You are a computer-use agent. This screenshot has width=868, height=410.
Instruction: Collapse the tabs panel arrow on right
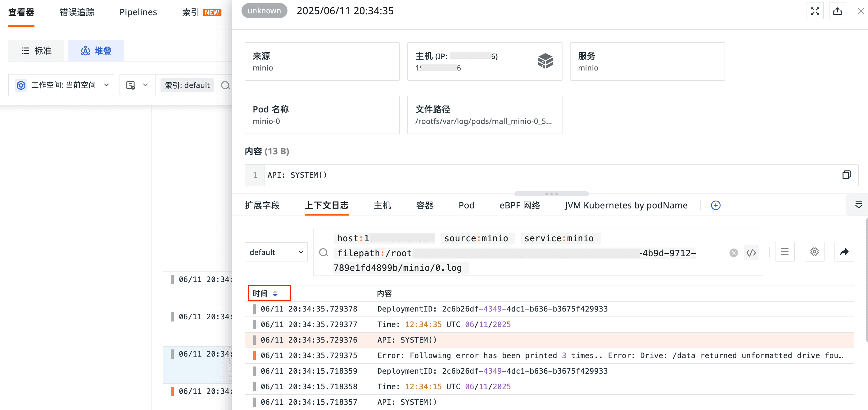[858, 205]
